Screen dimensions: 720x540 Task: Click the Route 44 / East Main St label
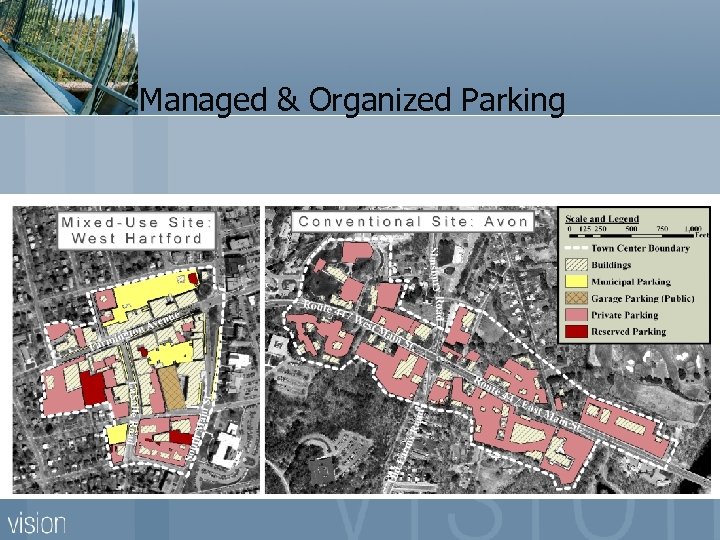coord(528,403)
